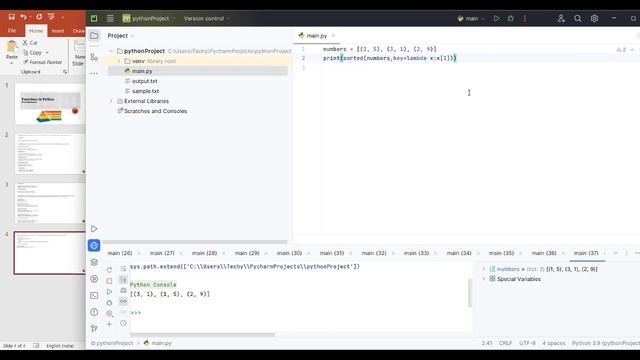Run the 'main' configuration from the PyCharm toolbar

pyautogui.click(x=496, y=18)
